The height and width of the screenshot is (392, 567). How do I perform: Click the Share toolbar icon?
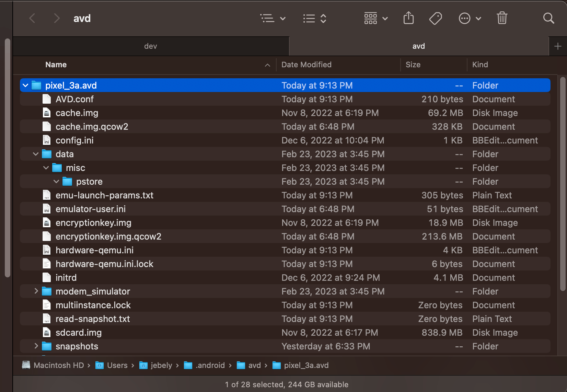(408, 18)
